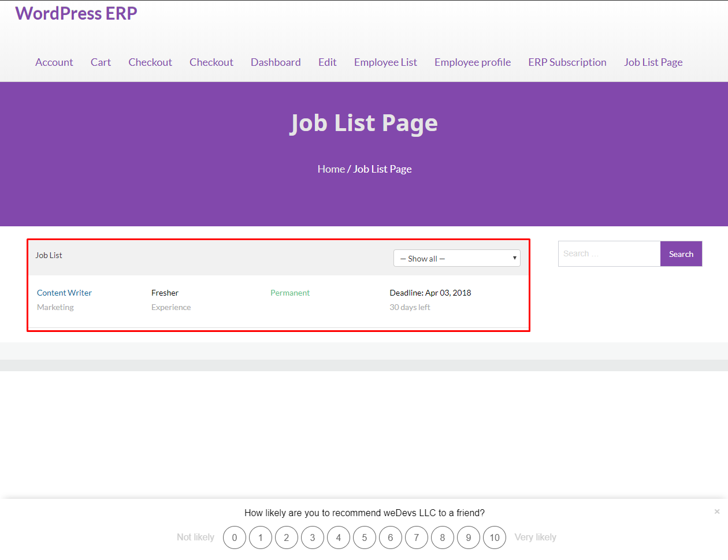Click Job List Page in the breadcrumb
Screen dimensions: 728x560
click(x=382, y=169)
